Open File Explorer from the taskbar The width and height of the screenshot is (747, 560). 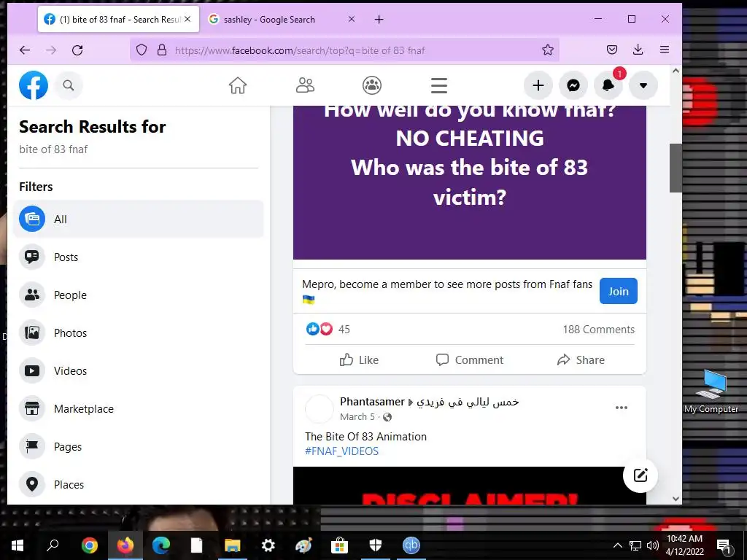pos(233,545)
